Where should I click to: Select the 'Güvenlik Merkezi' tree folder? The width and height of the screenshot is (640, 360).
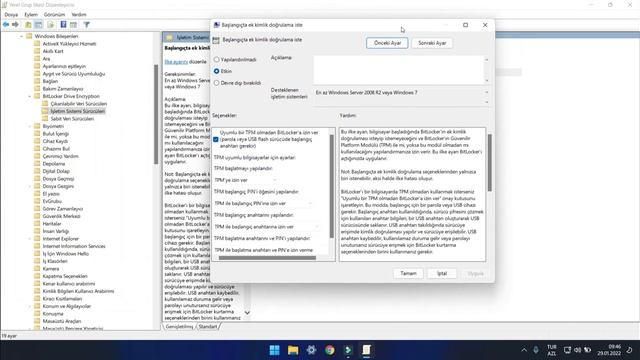(61, 216)
